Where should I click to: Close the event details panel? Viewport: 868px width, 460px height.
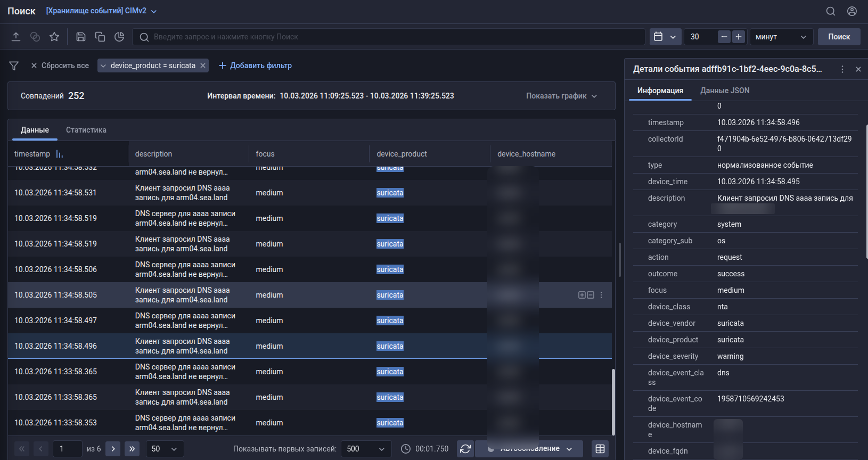click(x=858, y=69)
